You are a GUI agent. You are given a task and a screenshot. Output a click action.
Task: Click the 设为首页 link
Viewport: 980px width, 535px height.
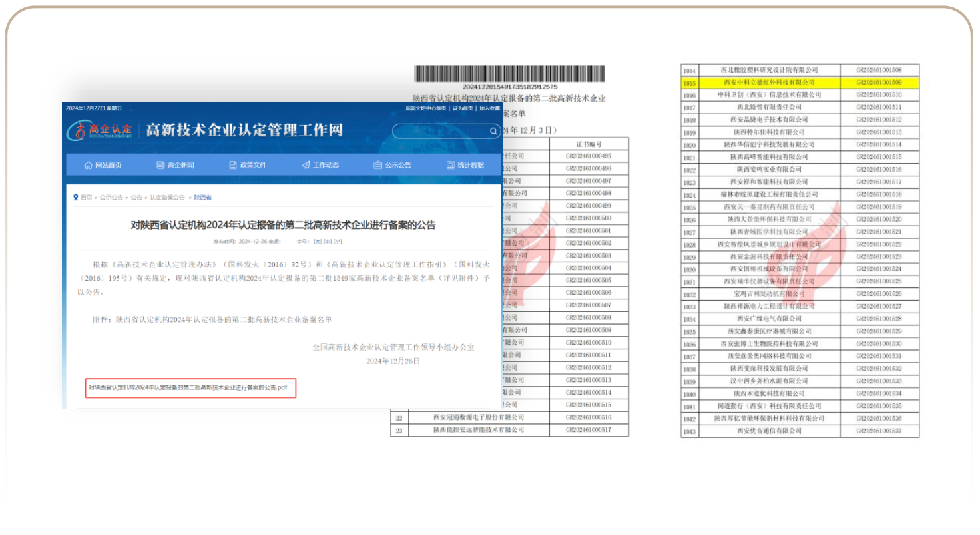point(463,108)
